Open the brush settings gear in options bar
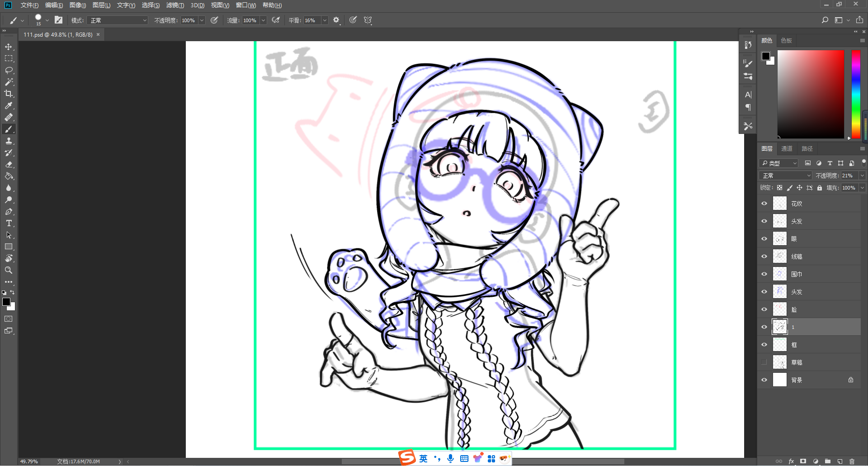The width and height of the screenshot is (868, 466). tap(336, 20)
